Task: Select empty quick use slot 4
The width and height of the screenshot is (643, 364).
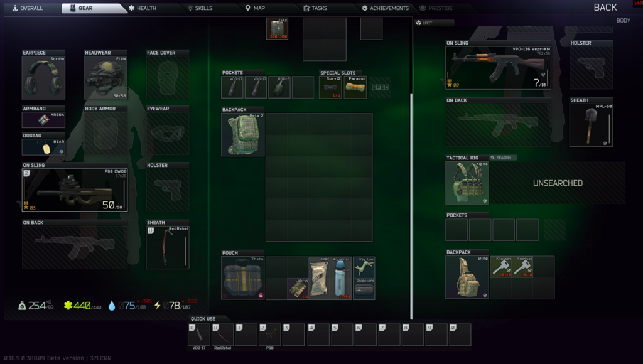Action: point(318,335)
